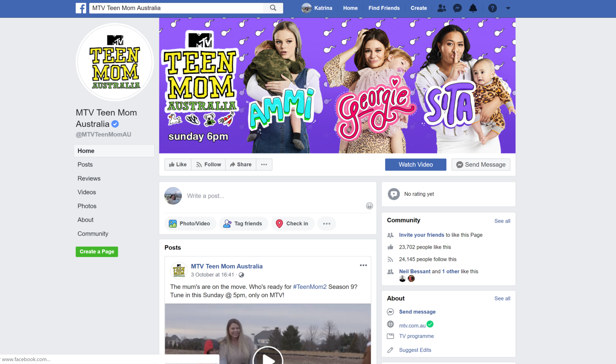Open the mtv.com.au website link
Viewport: 616px width, 364px height.
[412, 325]
